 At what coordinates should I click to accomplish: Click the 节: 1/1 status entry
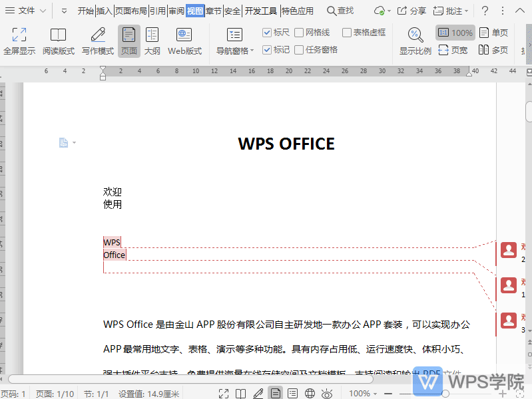tap(97, 394)
